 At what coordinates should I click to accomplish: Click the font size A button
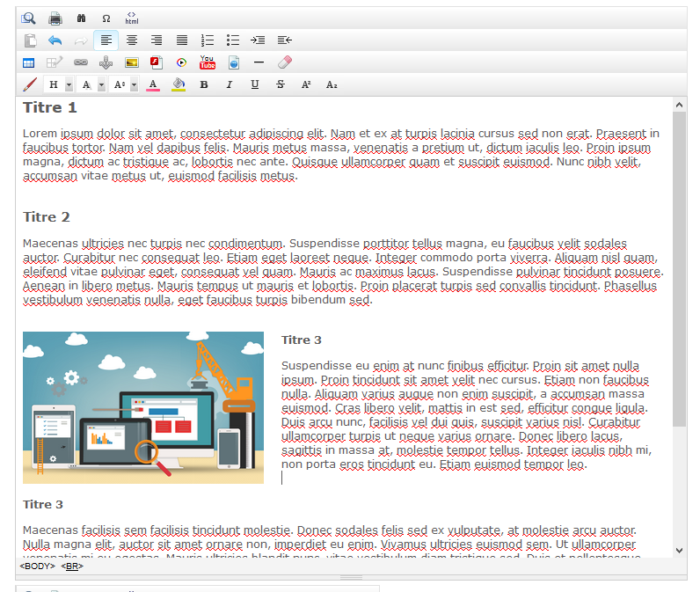120,84
